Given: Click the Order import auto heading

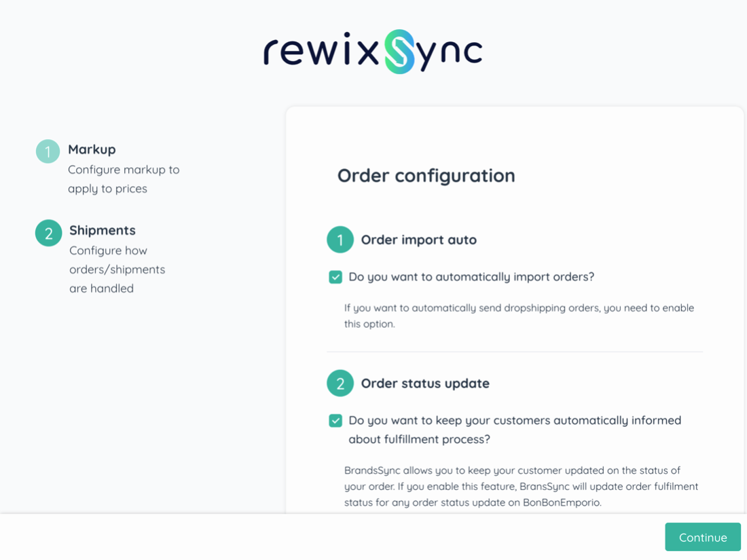Looking at the screenshot, I should 418,240.
